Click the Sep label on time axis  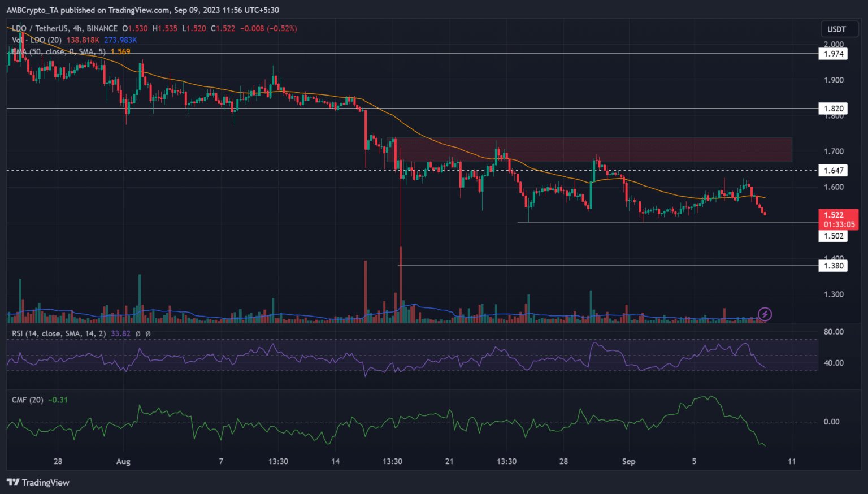[628, 461]
